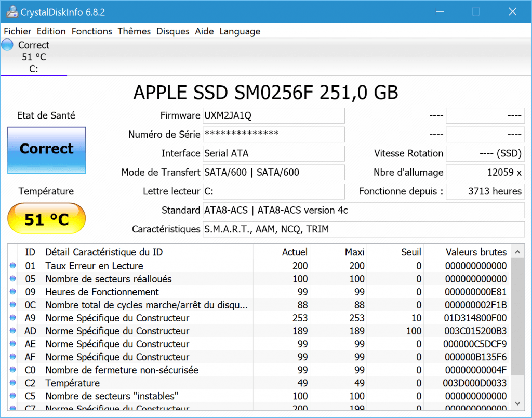Click status dot for row ID AF
This screenshot has height=418, width=532.
[13, 357]
